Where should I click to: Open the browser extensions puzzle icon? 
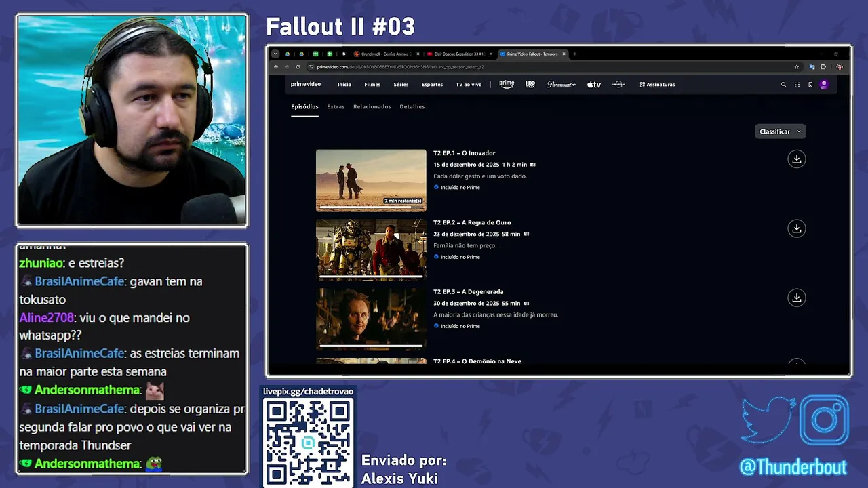[x=823, y=67]
